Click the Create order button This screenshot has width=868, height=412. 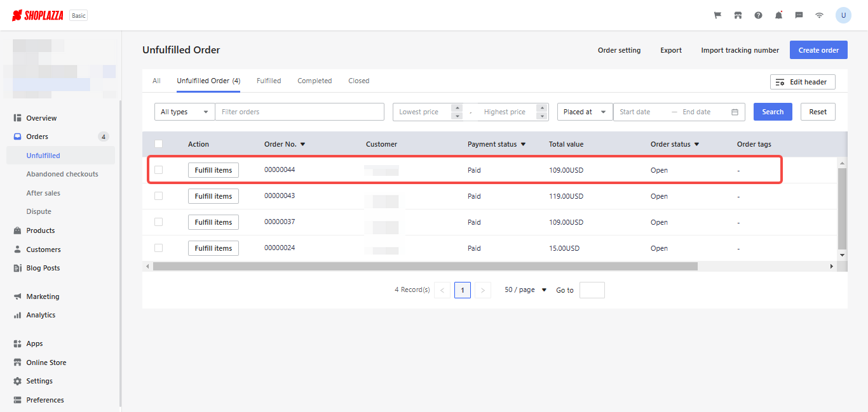818,50
